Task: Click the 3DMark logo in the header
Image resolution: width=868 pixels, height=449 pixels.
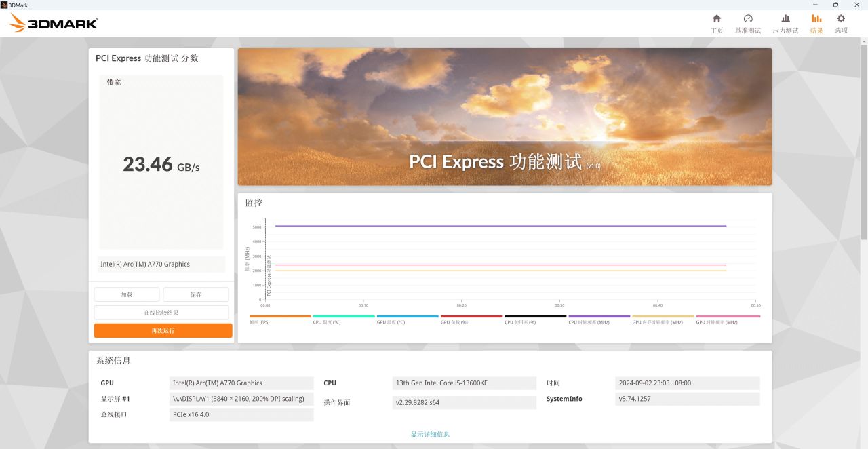Action: pos(53,24)
